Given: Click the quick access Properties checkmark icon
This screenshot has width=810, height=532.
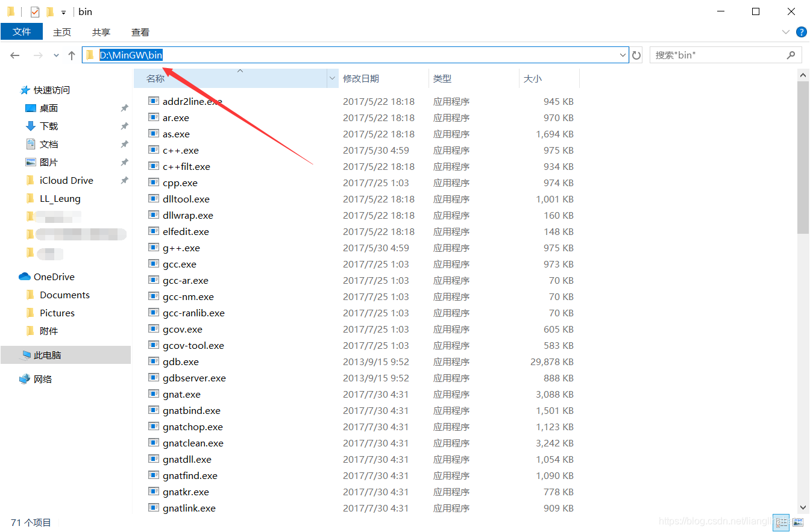Looking at the screenshot, I should point(35,11).
